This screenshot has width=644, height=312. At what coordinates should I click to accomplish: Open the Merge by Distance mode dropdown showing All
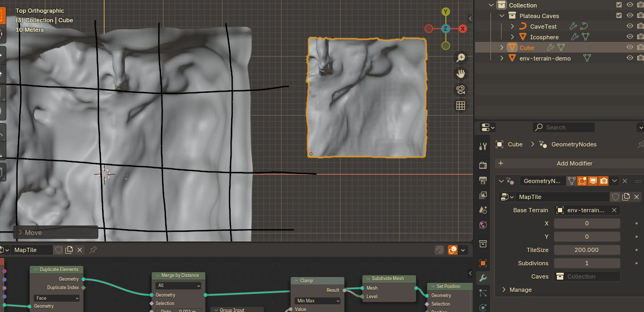[x=178, y=285]
